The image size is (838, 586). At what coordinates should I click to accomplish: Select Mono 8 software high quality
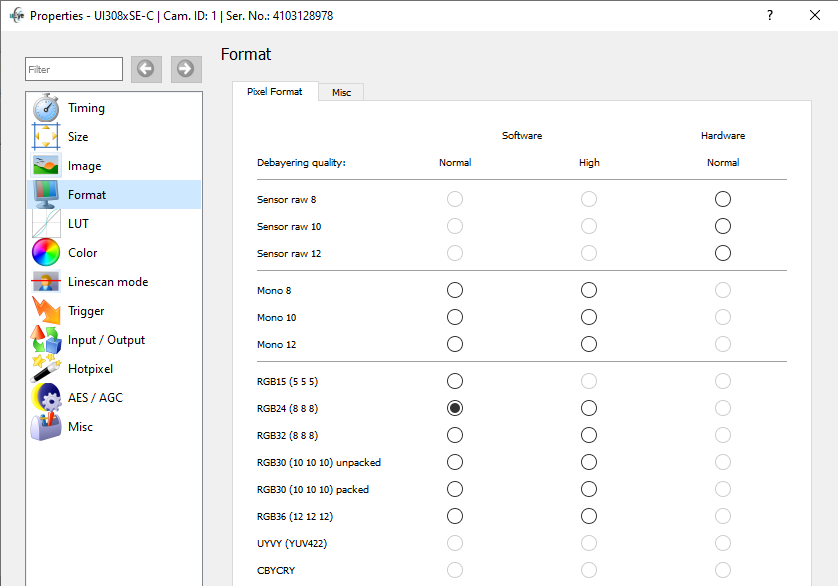click(589, 290)
